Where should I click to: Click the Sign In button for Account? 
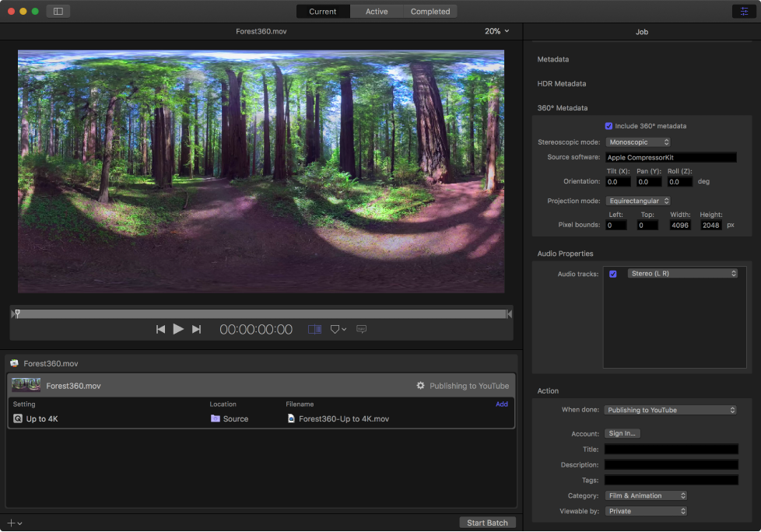pyautogui.click(x=622, y=434)
